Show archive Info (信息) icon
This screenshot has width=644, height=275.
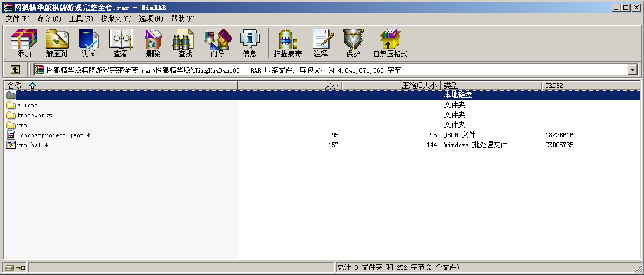pos(249,43)
